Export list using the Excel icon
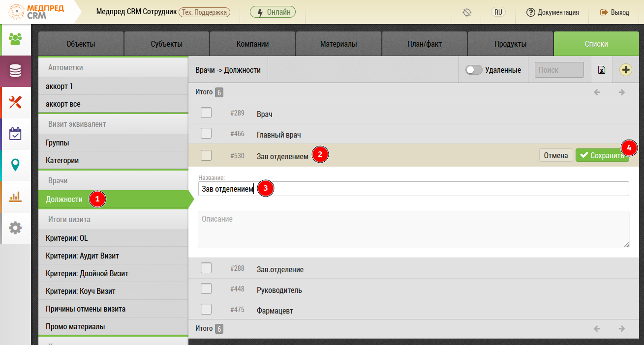This screenshot has width=644, height=345. (601, 70)
